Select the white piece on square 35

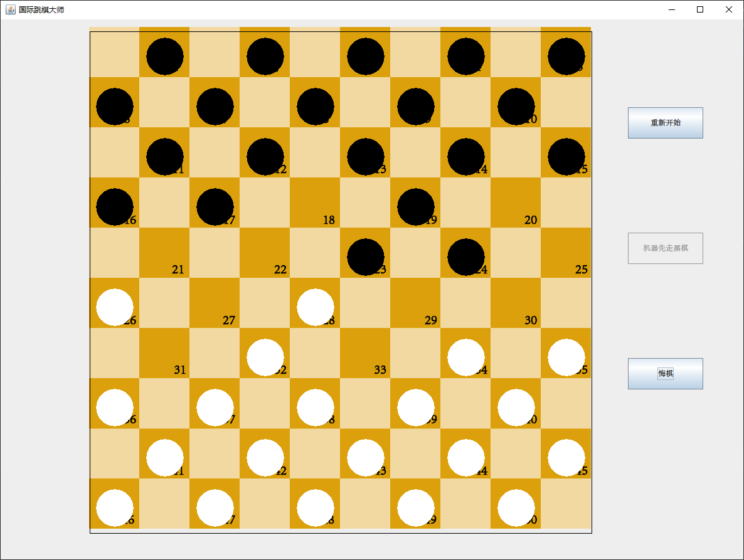pos(566,357)
